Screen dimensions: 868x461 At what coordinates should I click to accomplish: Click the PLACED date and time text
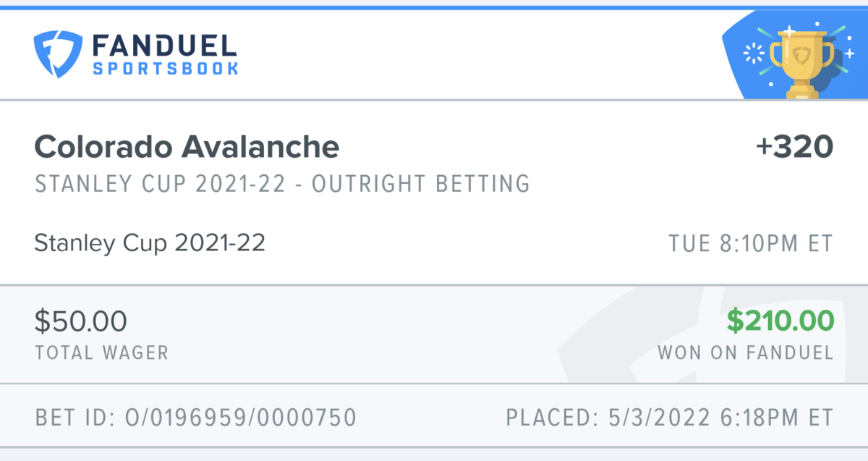pos(669,418)
